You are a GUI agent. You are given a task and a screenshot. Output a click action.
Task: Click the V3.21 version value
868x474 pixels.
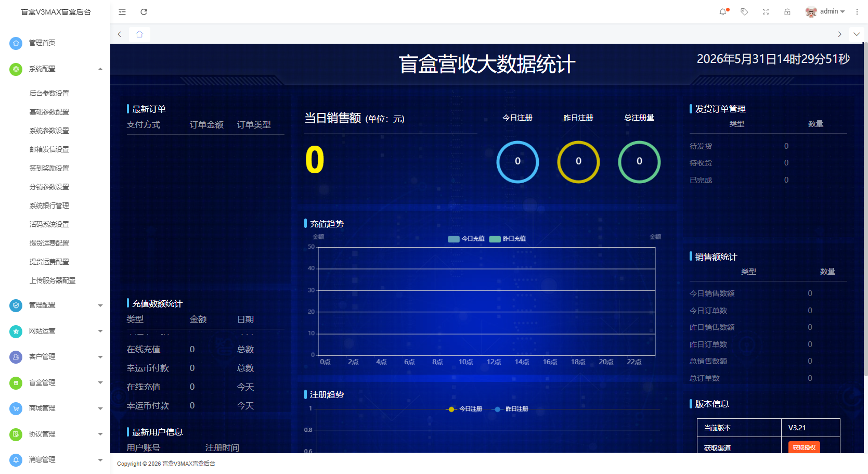[797, 428]
